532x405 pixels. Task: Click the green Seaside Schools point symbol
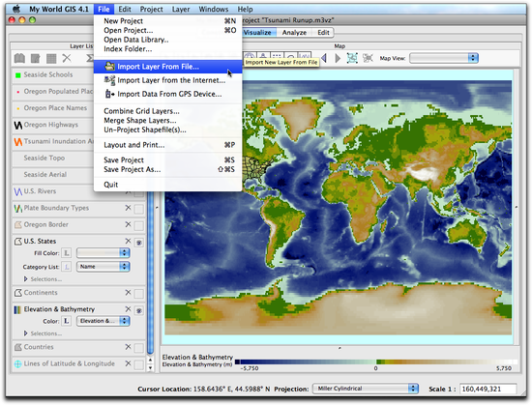[18, 74]
